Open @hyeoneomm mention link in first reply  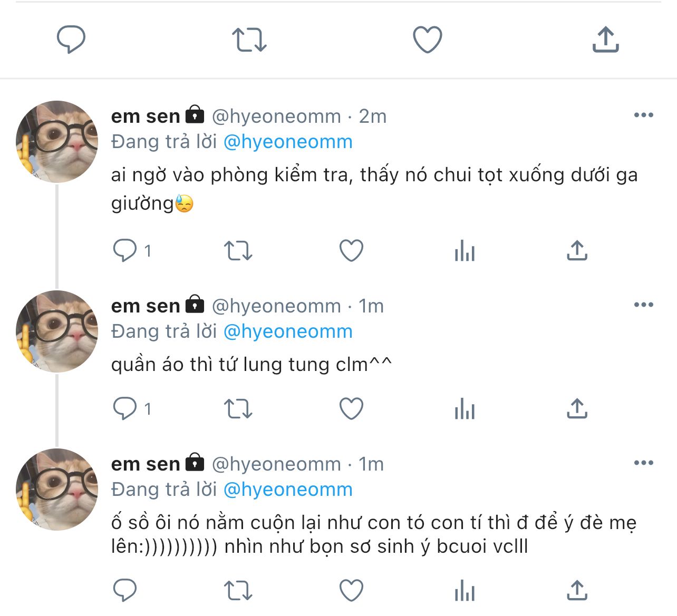pos(288,142)
